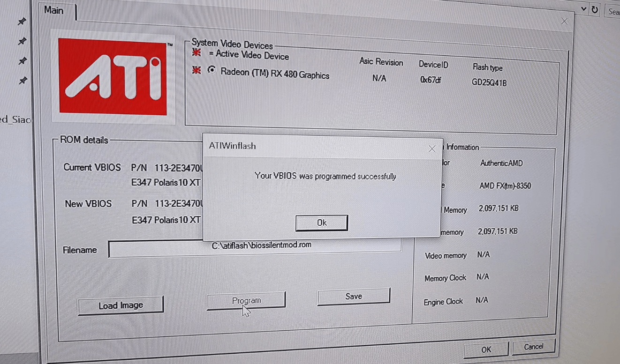Image resolution: width=620 pixels, height=364 pixels.
Task: Select the Radeon RX 480 radio button
Action: (212, 70)
